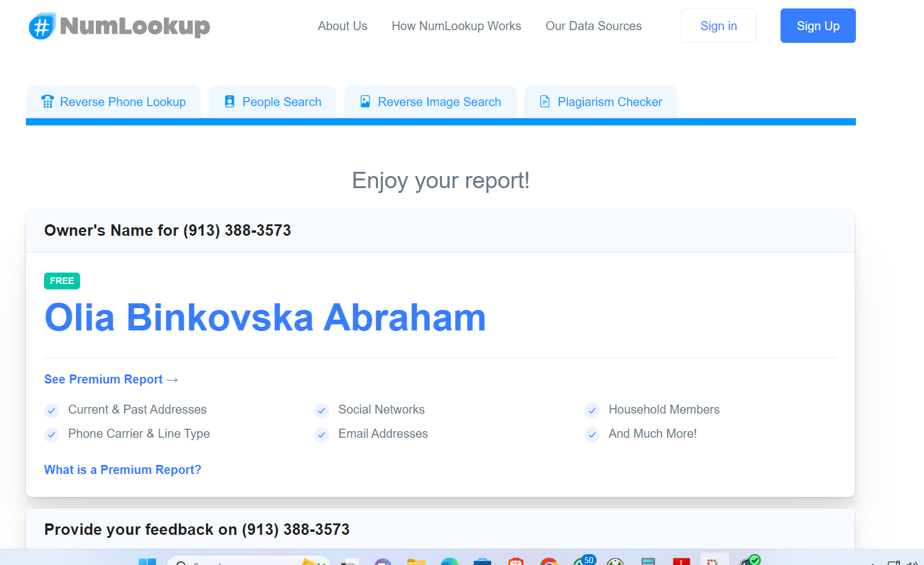This screenshot has width=924, height=565.
Task: Click the Provide your feedback on (913) 388-3573 heading
Action: pyautogui.click(x=196, y=529)
